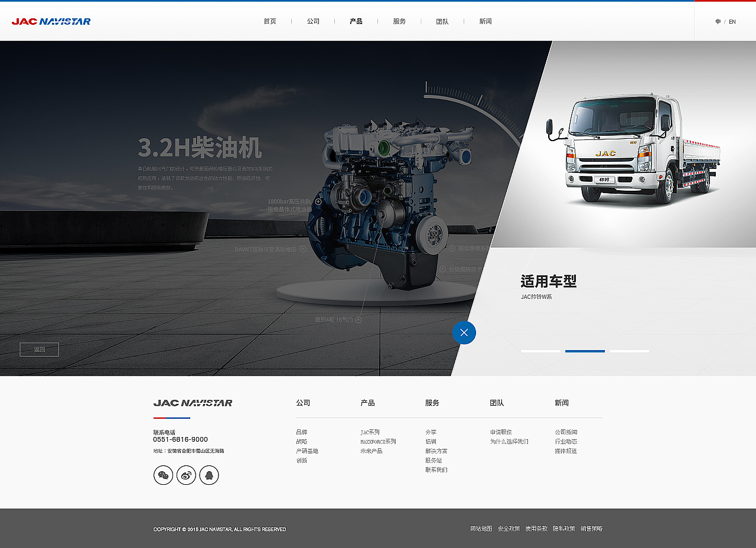The width and height of the screenshot is (756, 548).
Task: Open the 联系我们 footer link
Action: tap(436, 470)
